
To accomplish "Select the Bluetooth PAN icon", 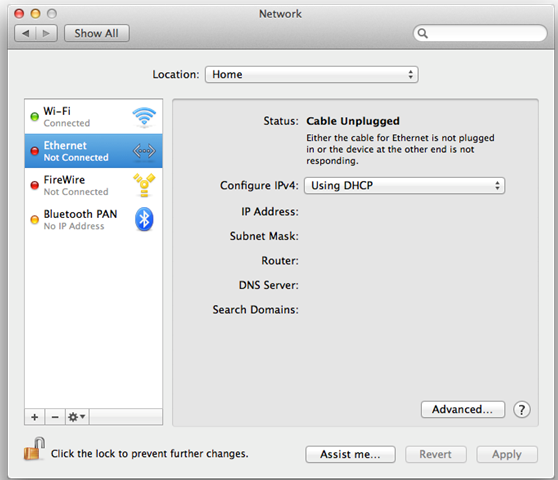I will click(x=144, y=219).
